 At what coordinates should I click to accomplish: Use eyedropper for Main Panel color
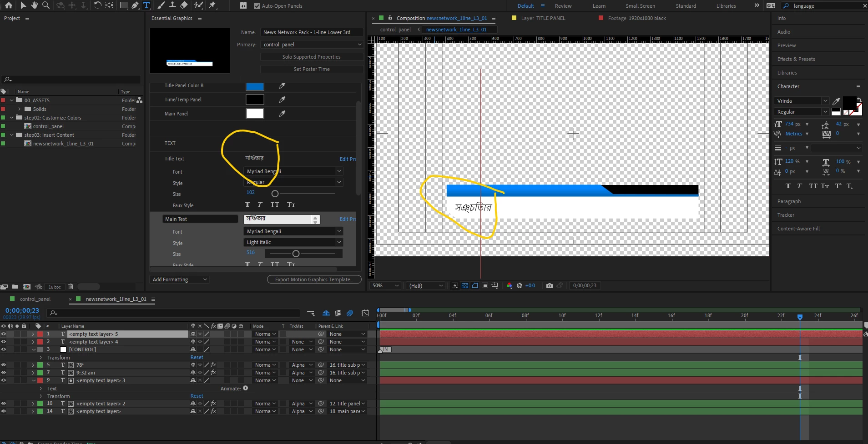282,114
